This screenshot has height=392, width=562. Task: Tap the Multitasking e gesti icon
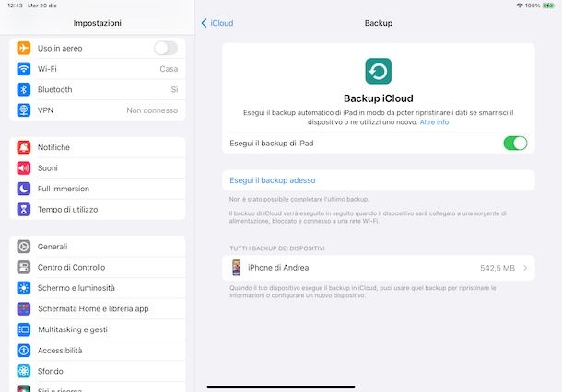pos(24,329)
